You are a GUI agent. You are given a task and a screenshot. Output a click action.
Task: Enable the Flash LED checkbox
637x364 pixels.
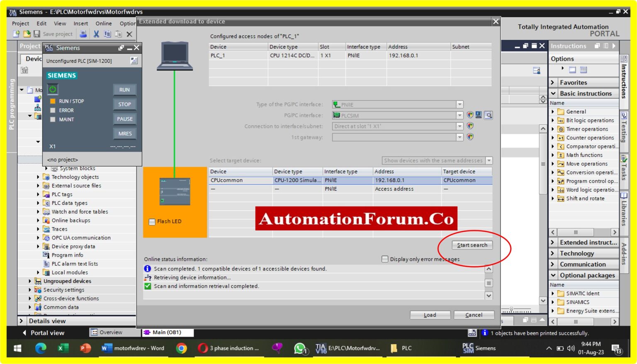tap(152, 221)
